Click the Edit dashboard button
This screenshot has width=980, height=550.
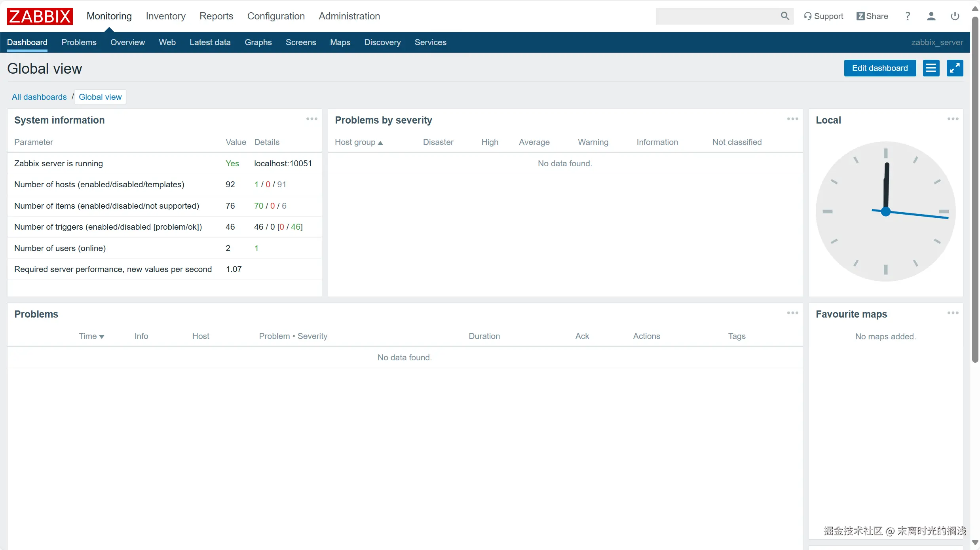point(879,68)
